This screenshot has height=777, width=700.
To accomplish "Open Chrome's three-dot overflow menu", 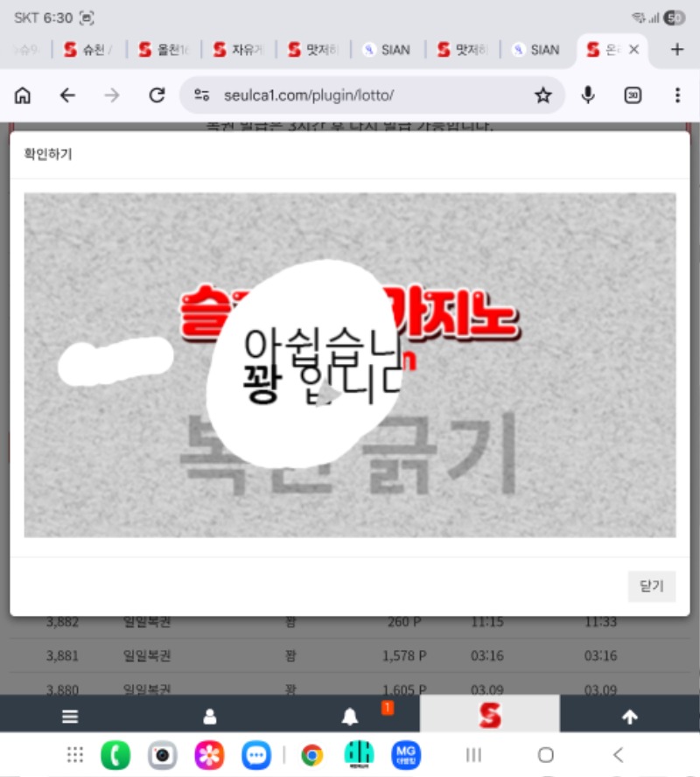I will coord(677,95).
